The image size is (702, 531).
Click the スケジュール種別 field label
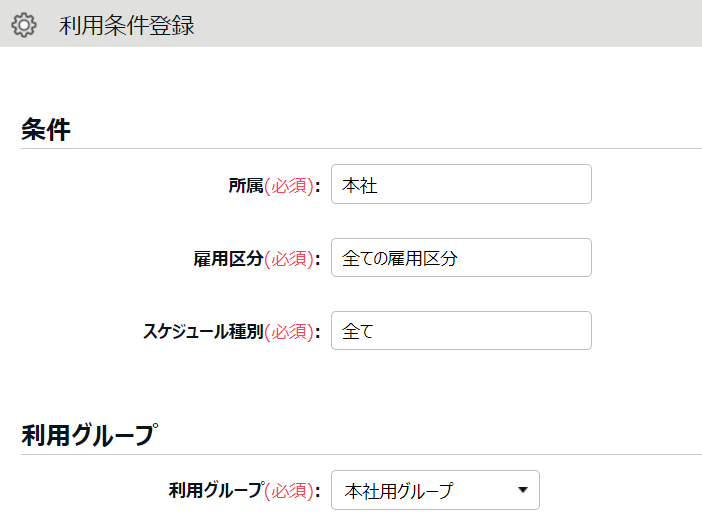coord(203,332)
